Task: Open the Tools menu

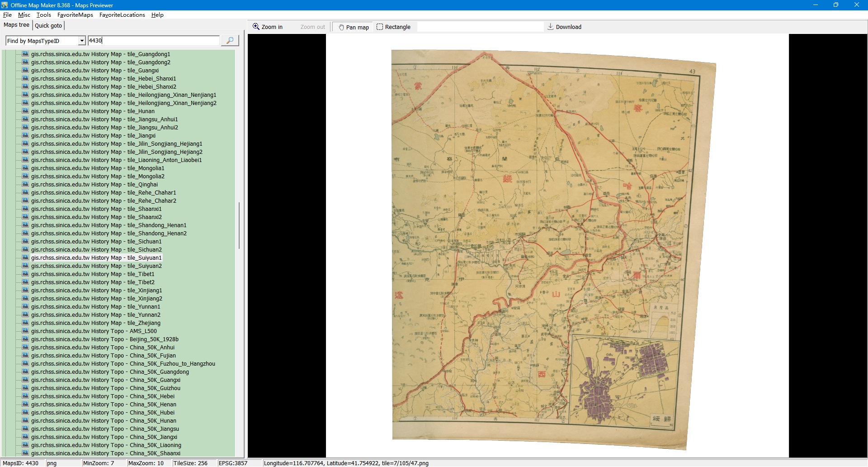Action: point(43,15)
